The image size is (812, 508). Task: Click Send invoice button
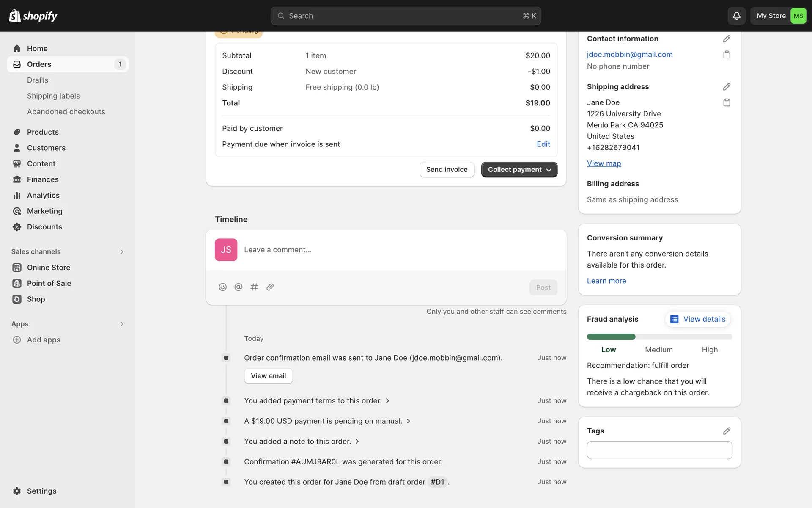tap(447, 170)
